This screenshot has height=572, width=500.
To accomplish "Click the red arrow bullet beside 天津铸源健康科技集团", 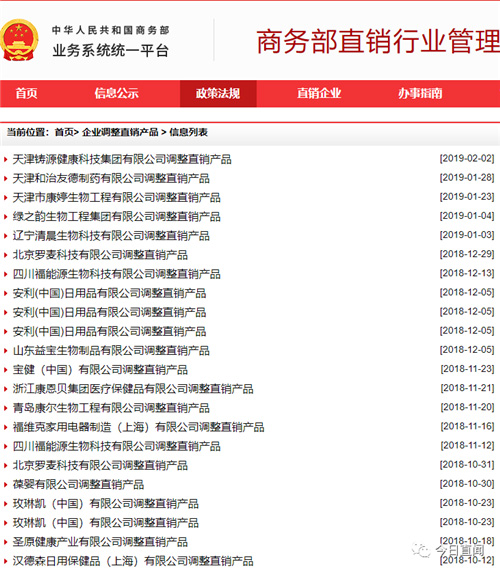I will (5, 159).
